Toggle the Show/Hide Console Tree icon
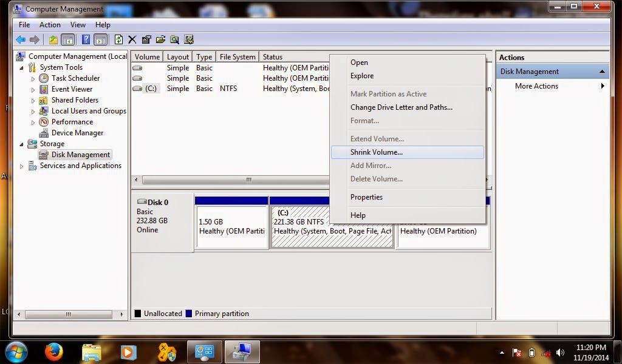This screenshot has width=622, height=364. tap(69, 39)
